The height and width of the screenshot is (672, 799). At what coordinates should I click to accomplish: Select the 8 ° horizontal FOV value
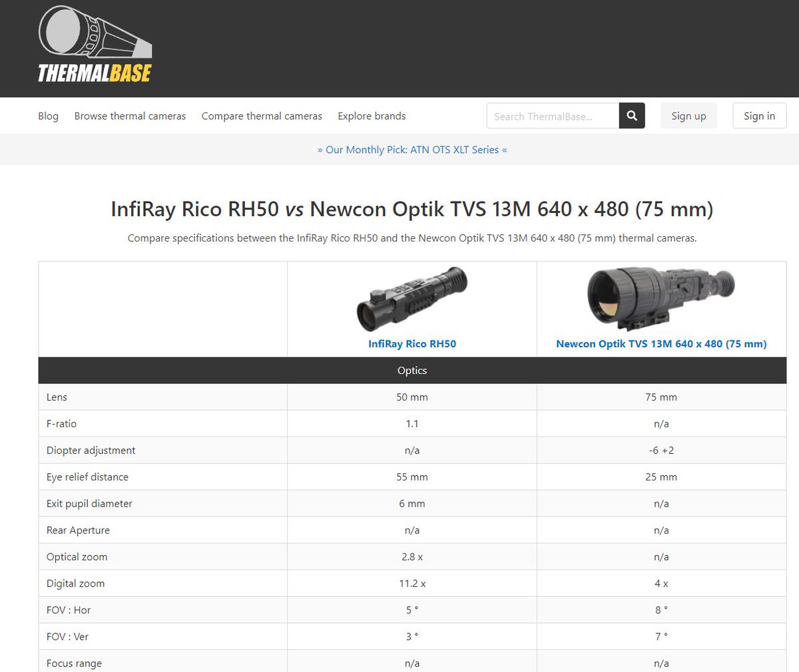point(661,610)
